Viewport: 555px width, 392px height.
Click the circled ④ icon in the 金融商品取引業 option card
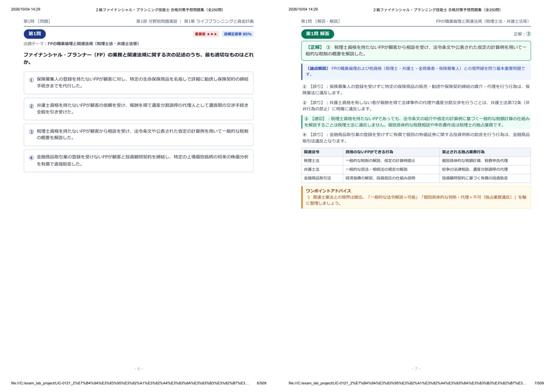pyautogui.click(x=31, y=158)
